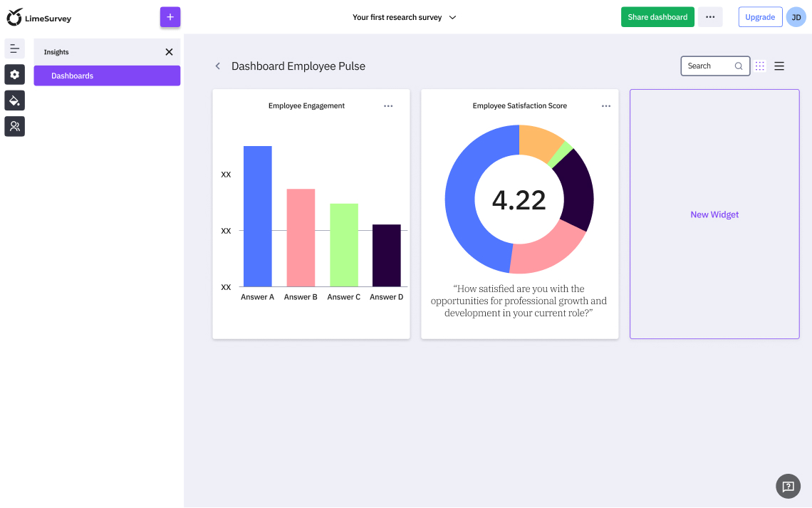The height and width of the screenshot is (508, 812).
Task: Close the Insights panel
Action: click(169, 51)
